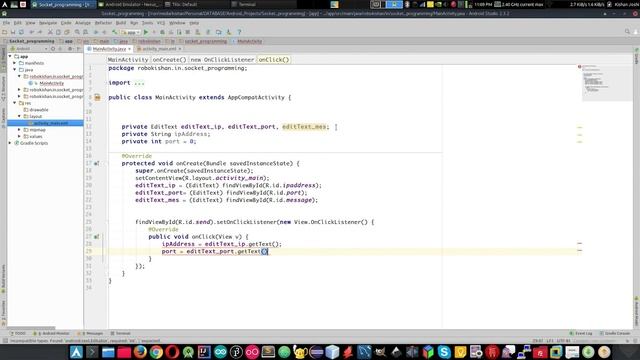Collapse the app module tree node
Screen dimensions: 640x360
[x=10, y=56]
